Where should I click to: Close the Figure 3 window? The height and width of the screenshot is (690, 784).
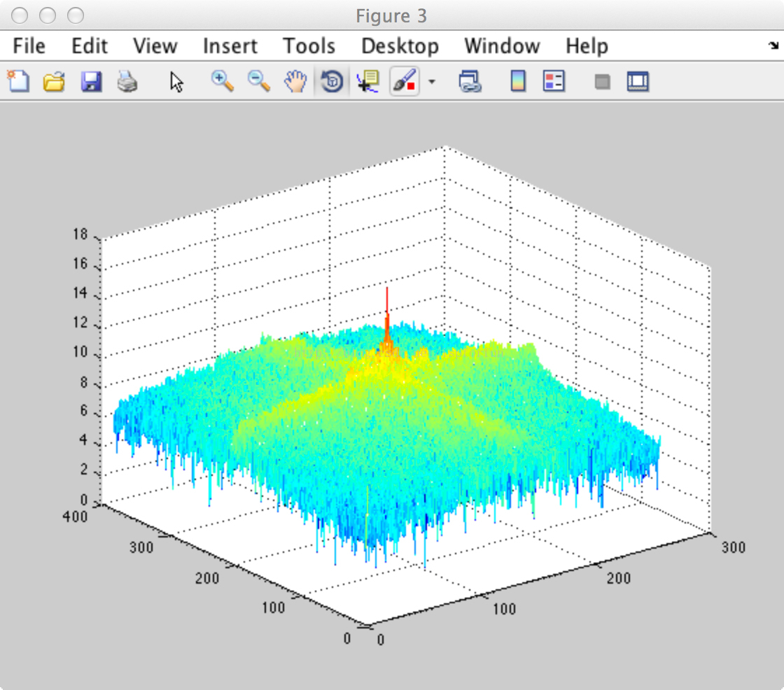tap(20, 15)
